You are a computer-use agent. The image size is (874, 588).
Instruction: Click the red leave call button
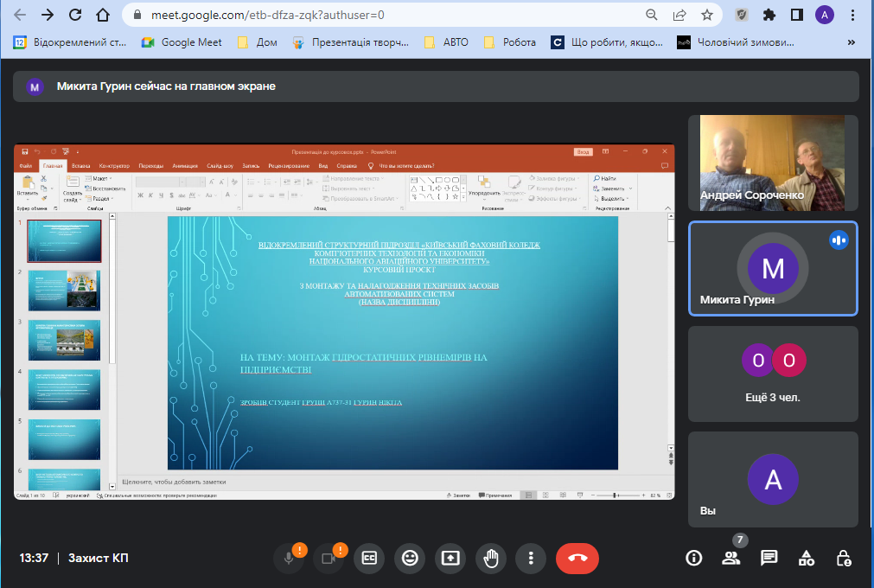pyautogui.click(x=577, y=558)
